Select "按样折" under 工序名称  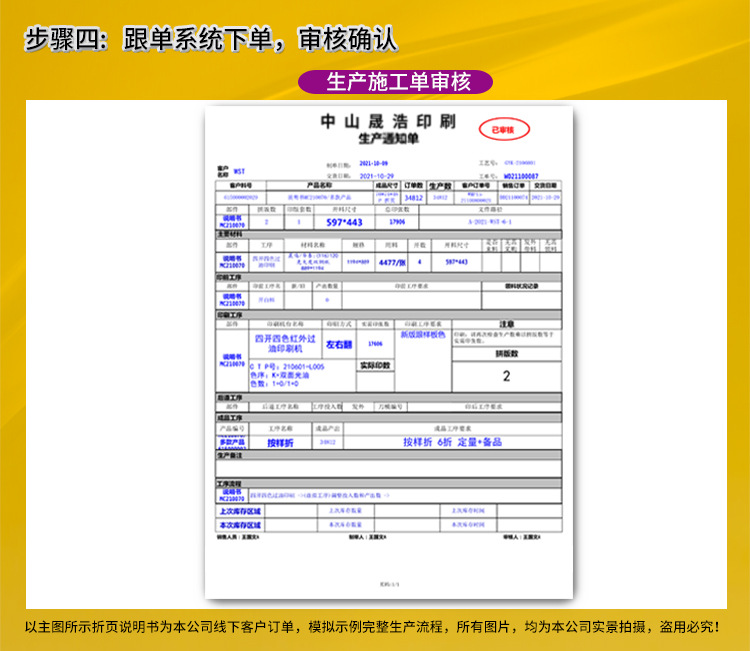click(x=280, y=443)
